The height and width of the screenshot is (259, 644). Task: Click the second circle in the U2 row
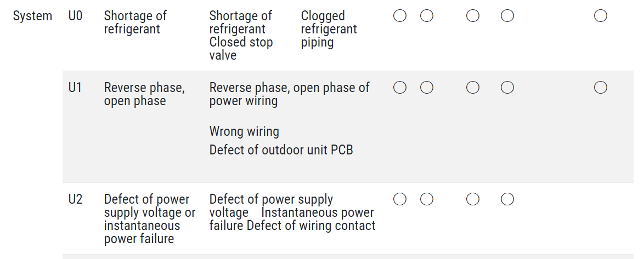(x=427, y=199)
